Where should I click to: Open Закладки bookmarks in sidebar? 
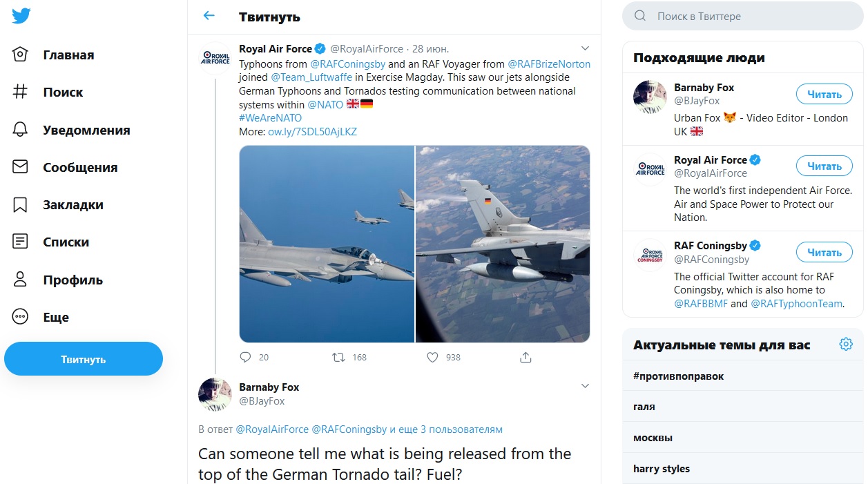[x=73, y=205]
